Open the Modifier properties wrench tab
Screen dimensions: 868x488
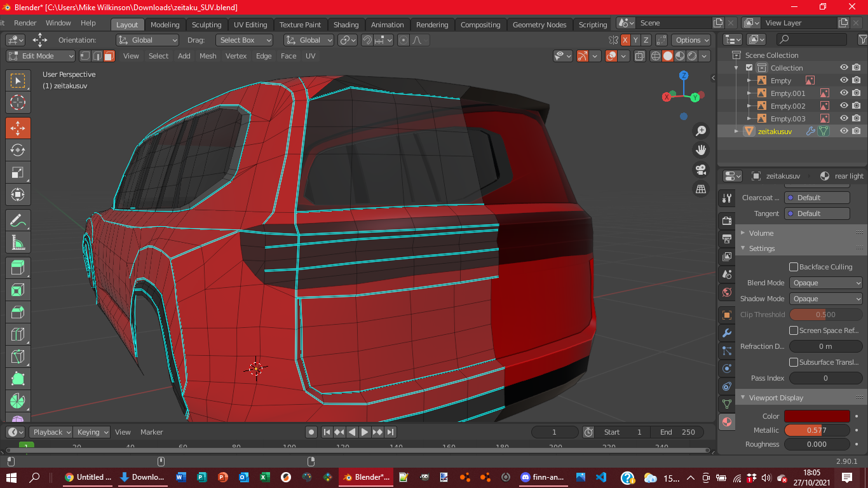pos(727,333)
